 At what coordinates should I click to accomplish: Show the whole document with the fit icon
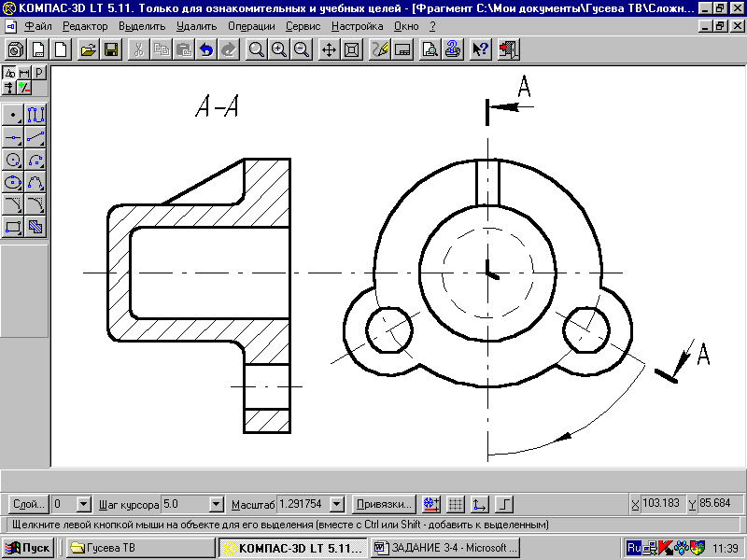[x=352, y=49]
